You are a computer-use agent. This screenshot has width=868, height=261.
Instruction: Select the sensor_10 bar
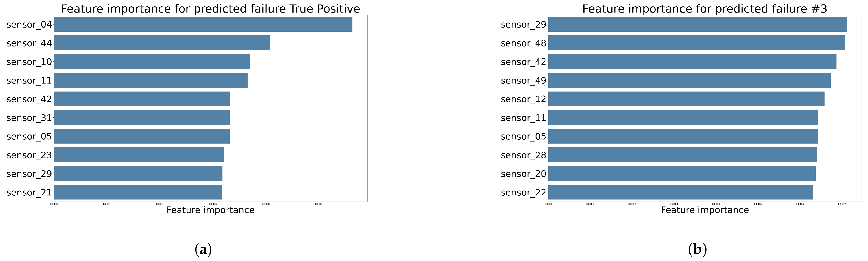[x=152, y=61]
